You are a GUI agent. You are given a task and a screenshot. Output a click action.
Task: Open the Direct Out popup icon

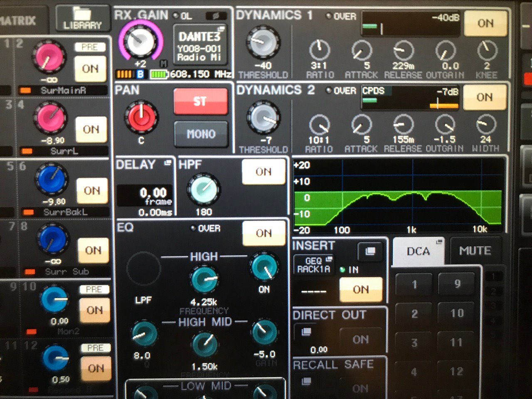click(x=306, y=332)
